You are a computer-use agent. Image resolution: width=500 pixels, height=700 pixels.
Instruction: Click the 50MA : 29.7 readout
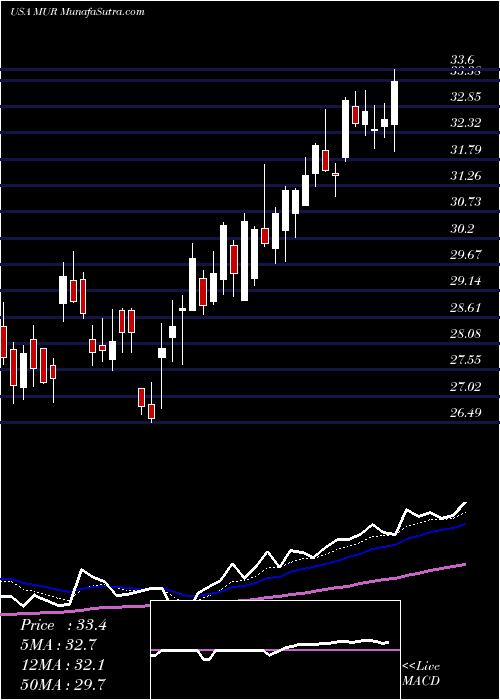pyautogui.click(x=62, y=685)
